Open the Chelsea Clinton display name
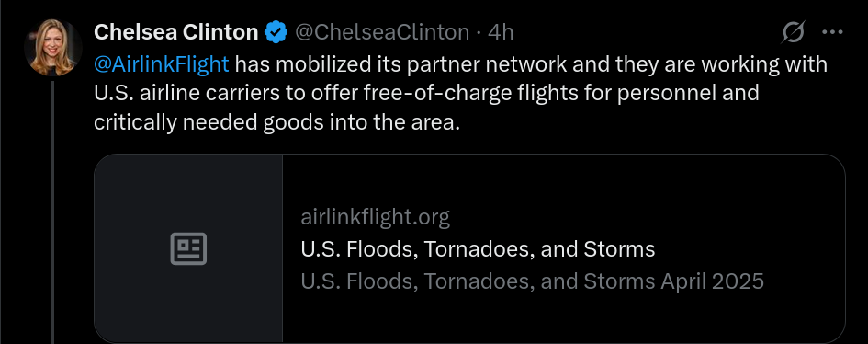This screenshot has width=868, height=344. 176,33
